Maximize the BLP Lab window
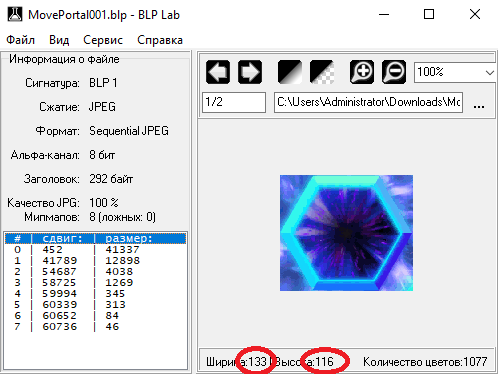 point(429,15)
